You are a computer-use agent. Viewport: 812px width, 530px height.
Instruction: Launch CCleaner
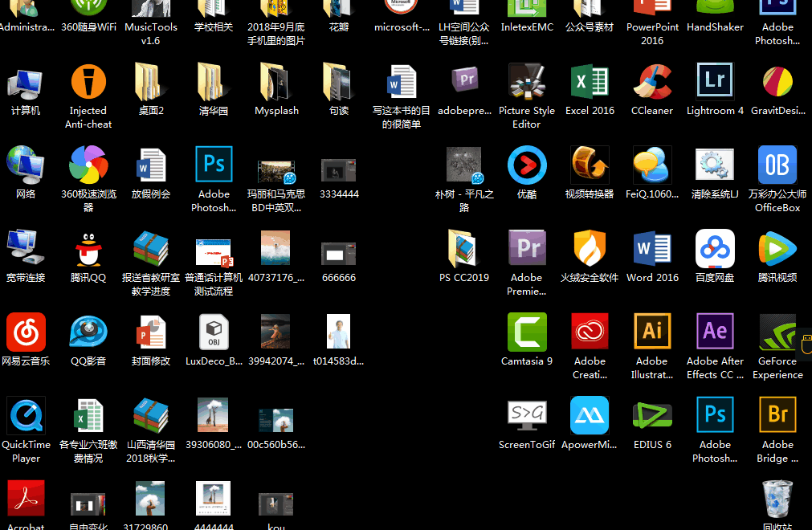click(652, 82)
